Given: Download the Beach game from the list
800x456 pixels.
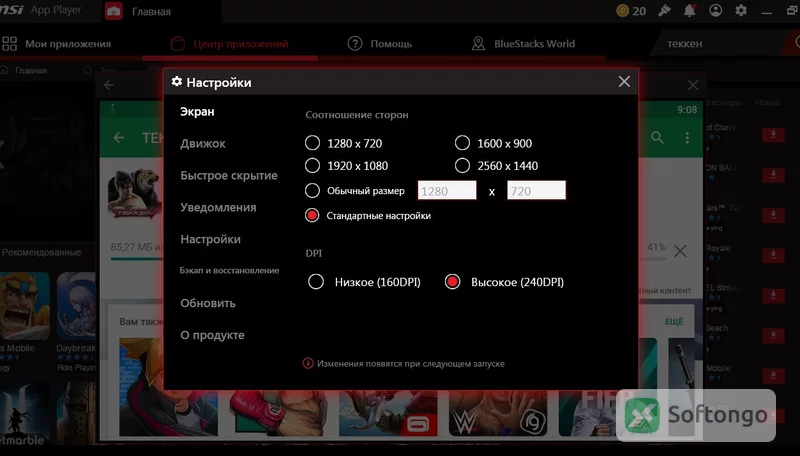Looking at the screenshot, I should [x=773, y=336].
